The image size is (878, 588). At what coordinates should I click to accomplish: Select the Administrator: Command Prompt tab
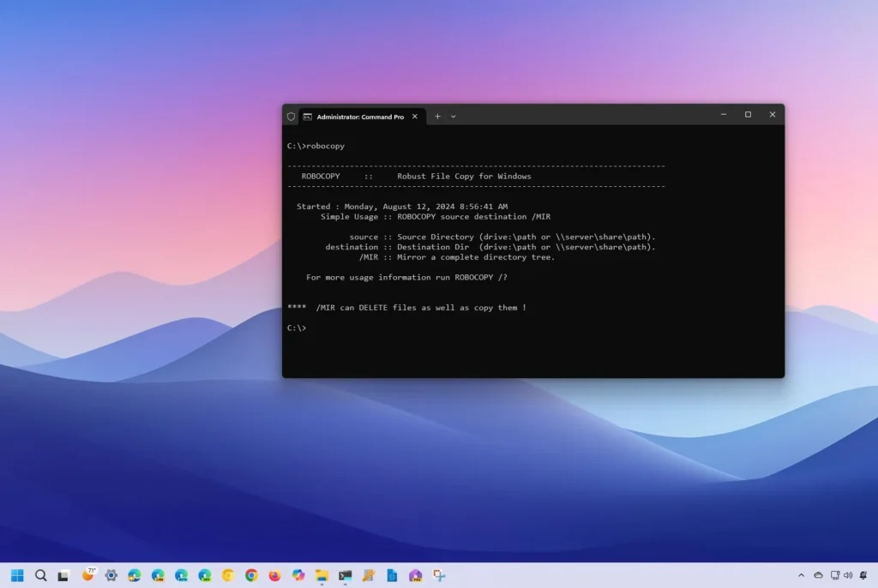pyautogui.click(x=361, y=117)
